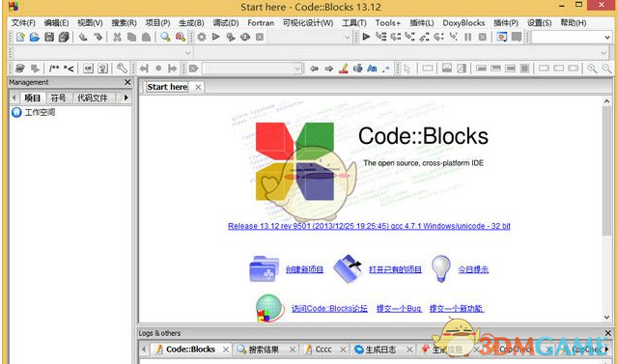
Task: Click the Undo arrow icon
Action: tap(83, 37)
